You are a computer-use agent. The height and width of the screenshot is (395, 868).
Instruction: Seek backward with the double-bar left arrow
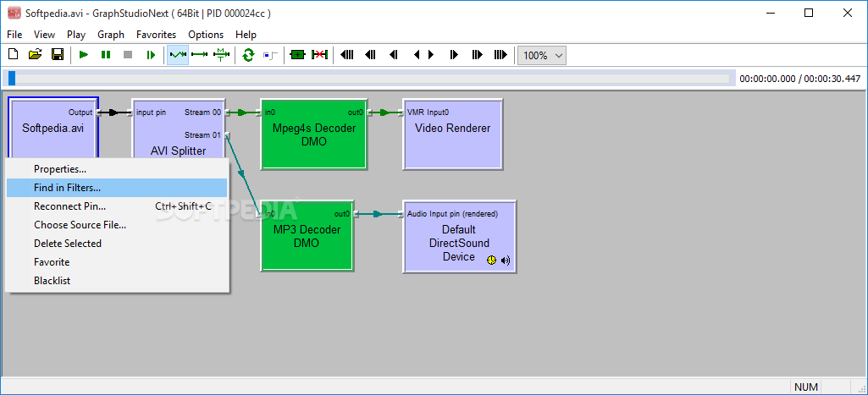(x=394, y=55)
